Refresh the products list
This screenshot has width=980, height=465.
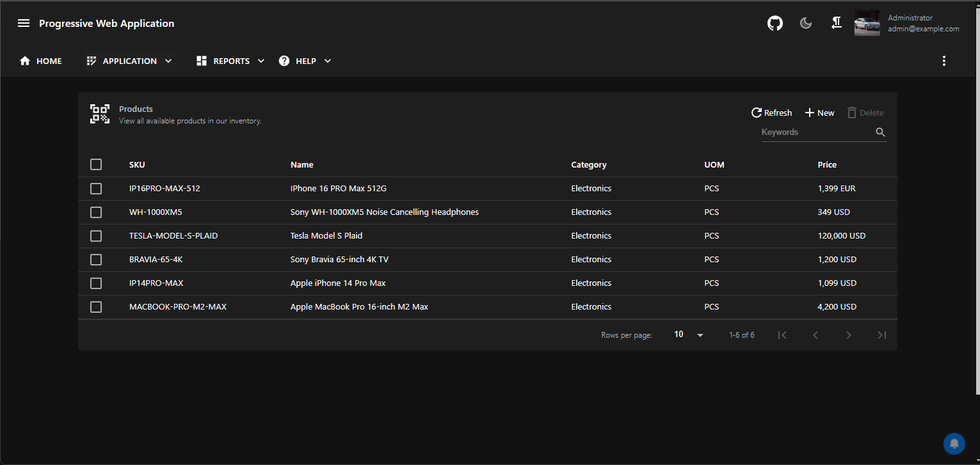pyautogui.click(x=771, y=113)
